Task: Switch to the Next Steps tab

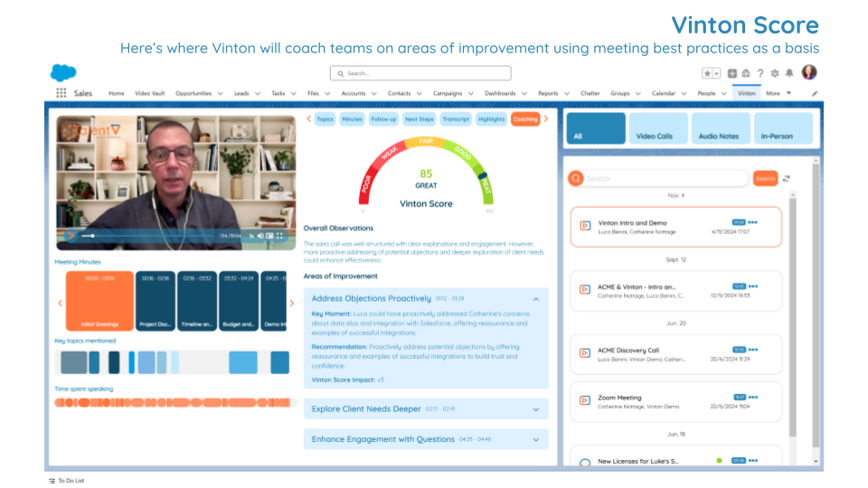Action: [x=419, y=119]
